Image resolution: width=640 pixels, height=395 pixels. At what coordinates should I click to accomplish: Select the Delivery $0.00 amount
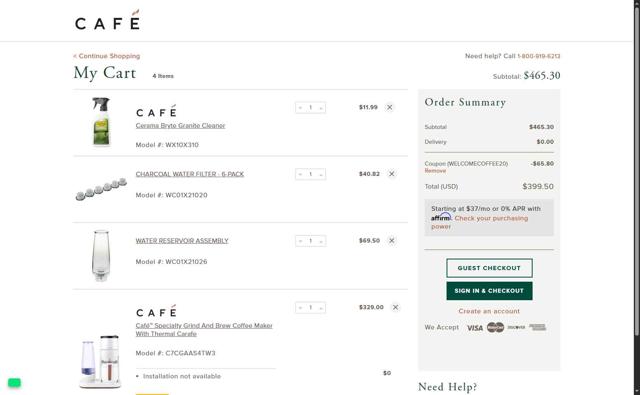pos(545,142)
